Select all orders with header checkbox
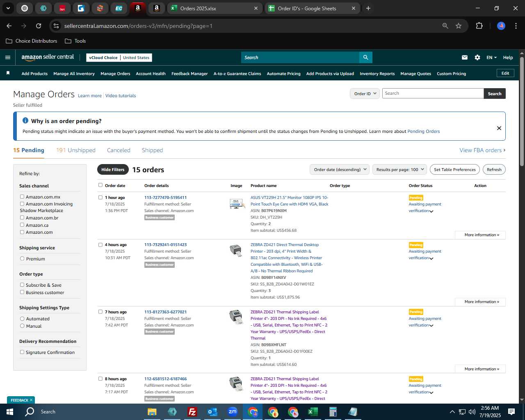 (x=100, y=185)
